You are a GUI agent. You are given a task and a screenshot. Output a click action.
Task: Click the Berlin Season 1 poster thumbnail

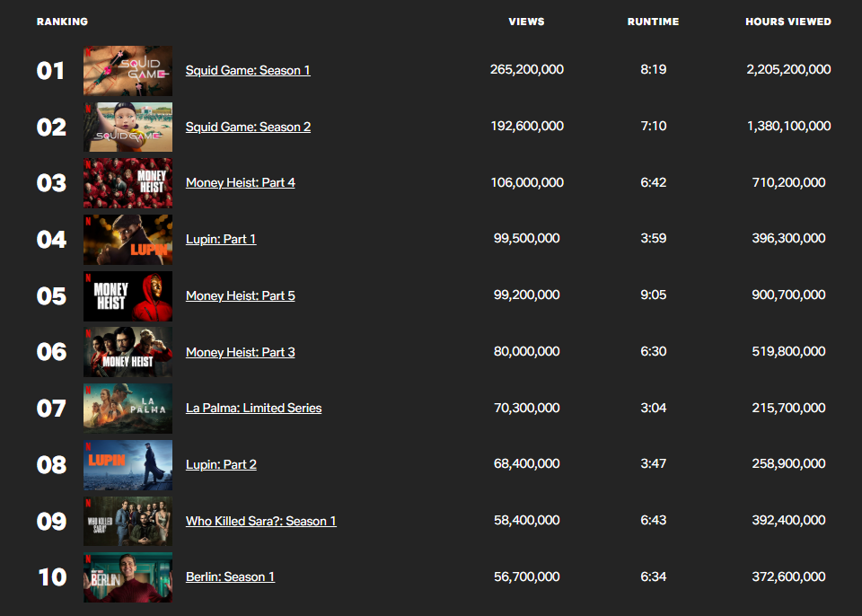pyautogui.click(x=128, y=577)
